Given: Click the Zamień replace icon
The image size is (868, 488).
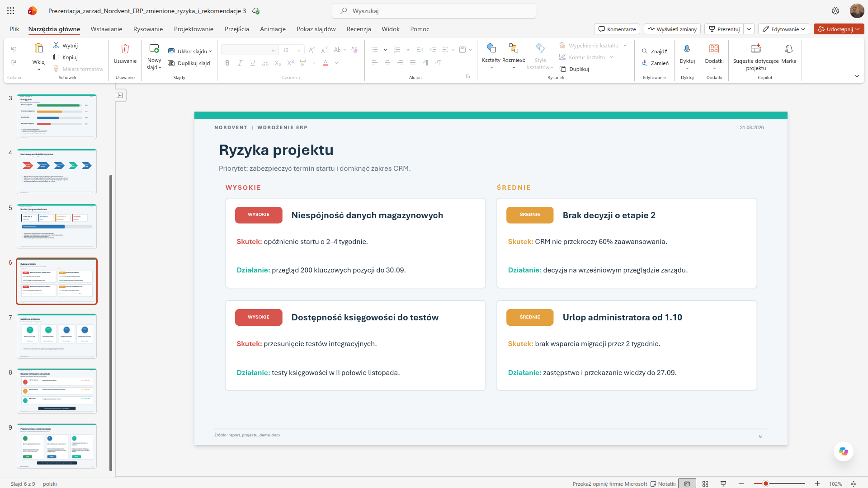Looking at the screenshot, I should [x=645, y=63].
